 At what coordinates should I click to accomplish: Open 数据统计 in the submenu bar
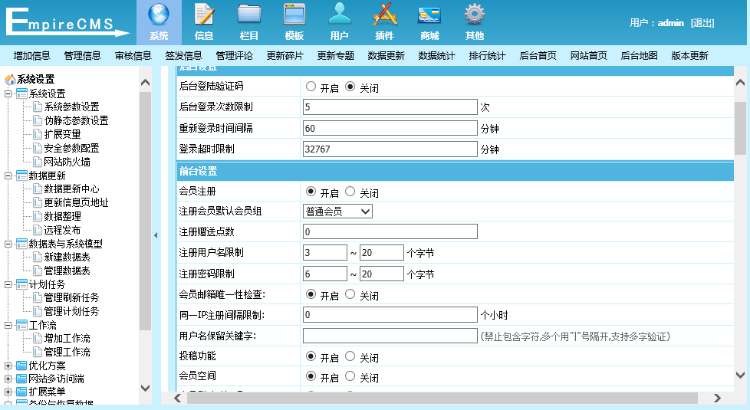(x=436, y=56)
